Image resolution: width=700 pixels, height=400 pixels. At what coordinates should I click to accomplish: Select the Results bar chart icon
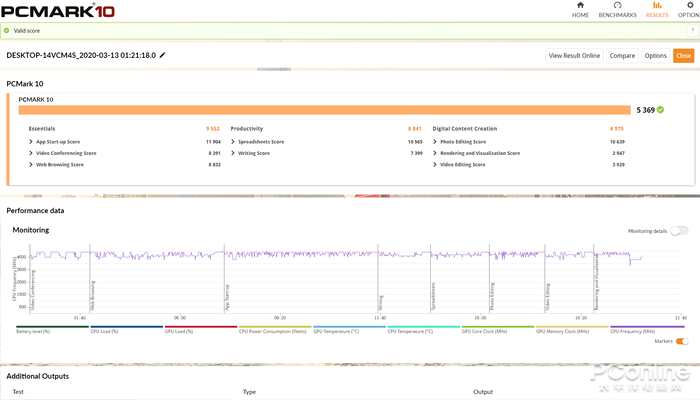click(x=657, y=5)
